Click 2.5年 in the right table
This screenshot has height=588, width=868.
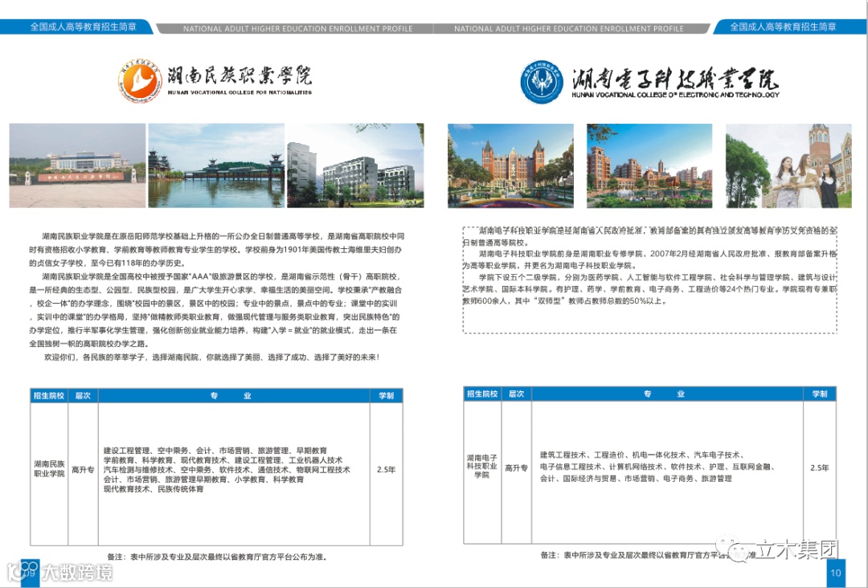click(x=820, y=468)
